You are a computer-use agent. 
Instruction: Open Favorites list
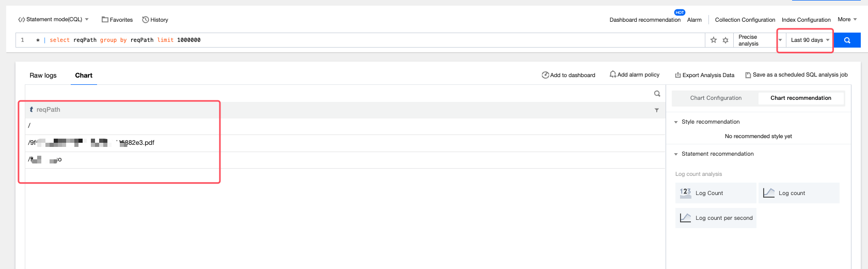[117, 20]
